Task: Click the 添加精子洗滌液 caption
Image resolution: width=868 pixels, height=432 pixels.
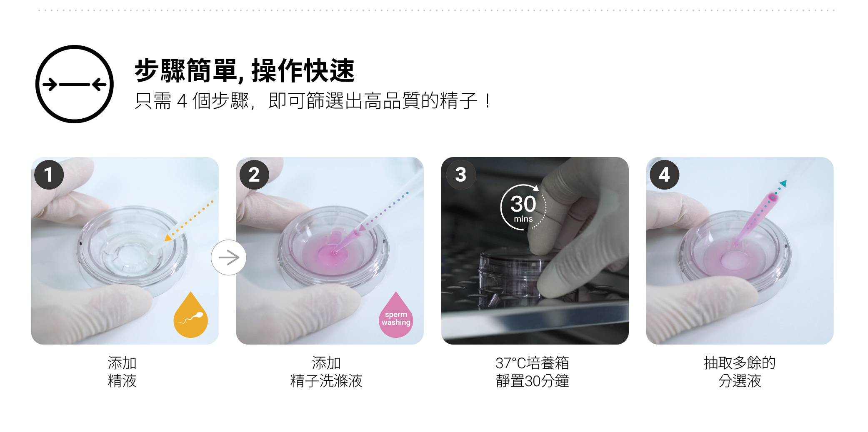Action: 326,372
